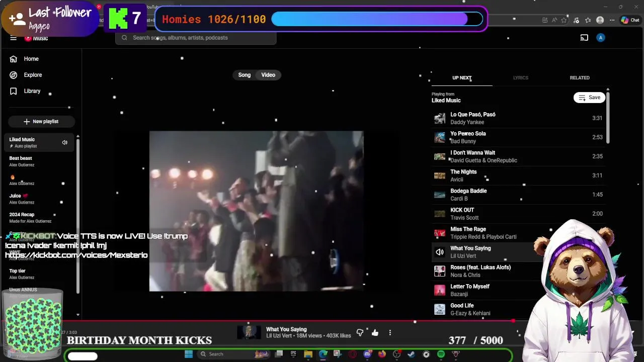Switch player to Video mode

pos(268,75)
